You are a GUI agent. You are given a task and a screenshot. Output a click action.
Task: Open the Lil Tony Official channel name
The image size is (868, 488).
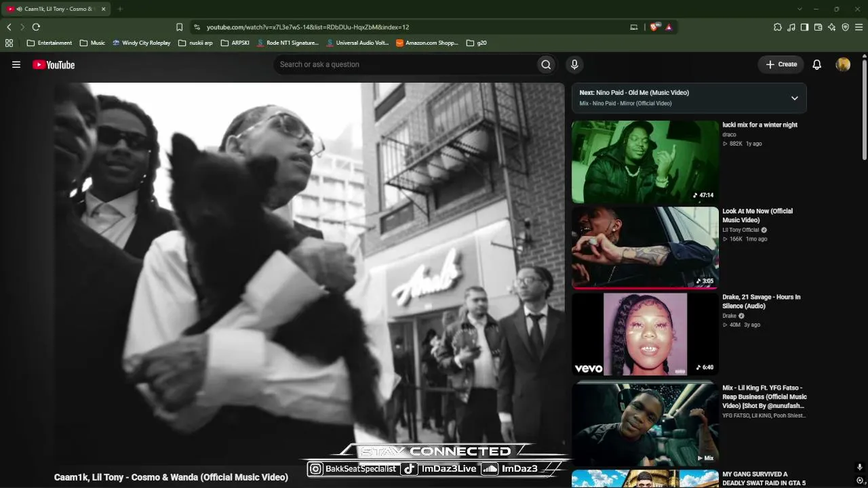(741, 230)
